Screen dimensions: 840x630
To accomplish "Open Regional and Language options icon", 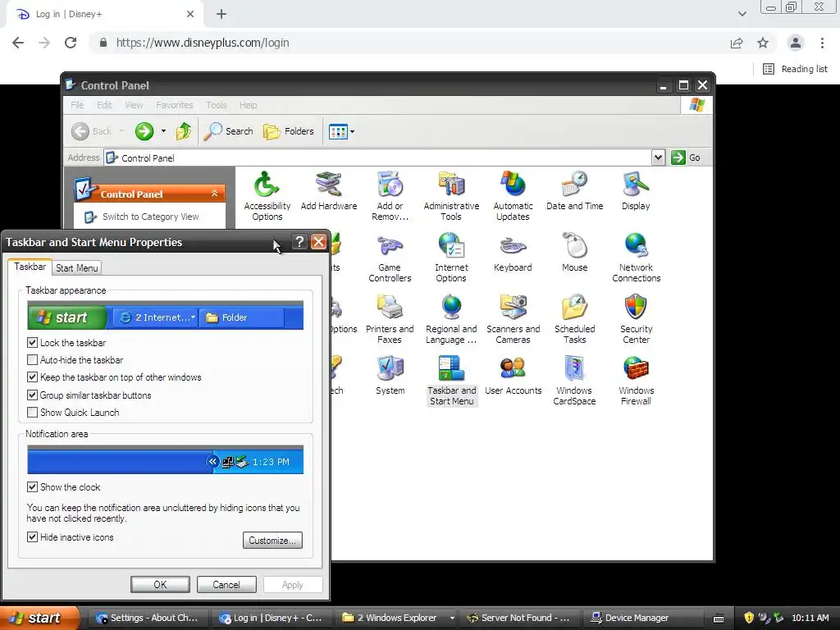I will (451, 319).
